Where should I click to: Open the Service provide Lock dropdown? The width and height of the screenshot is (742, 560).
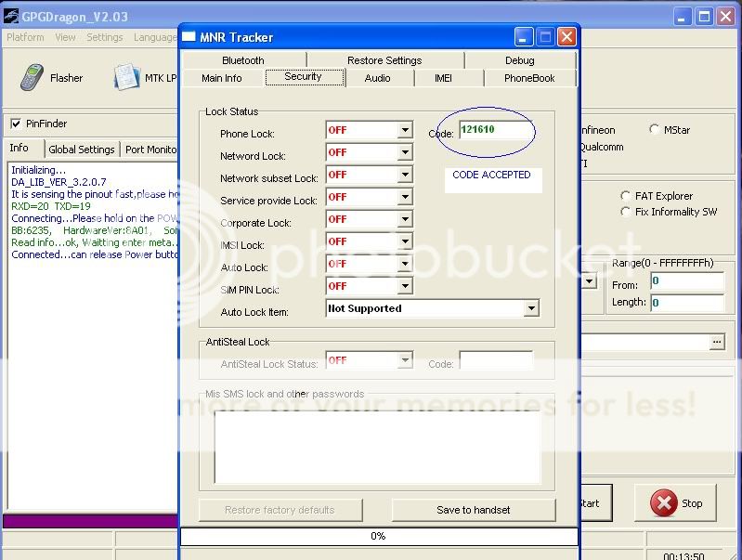(405, 197)
